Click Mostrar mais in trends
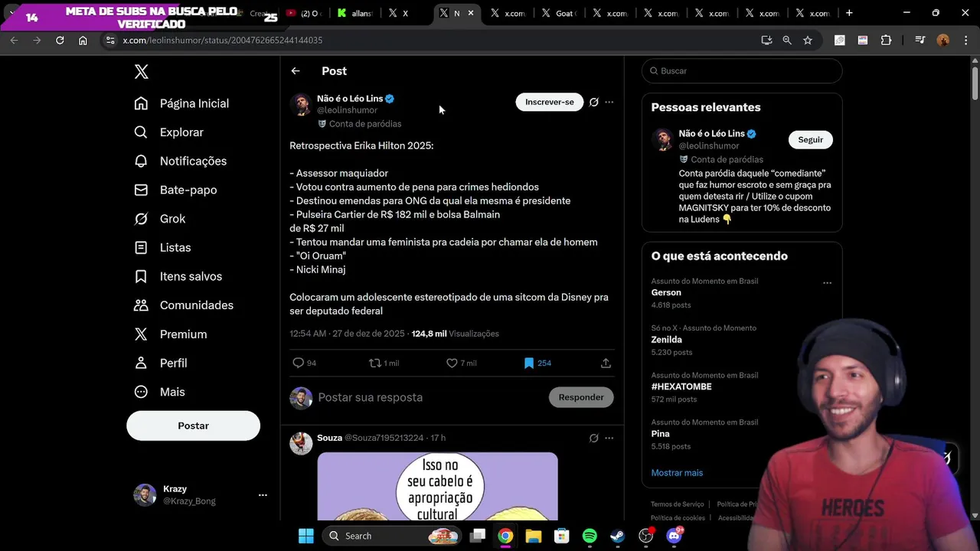 [x=677, y=473]
